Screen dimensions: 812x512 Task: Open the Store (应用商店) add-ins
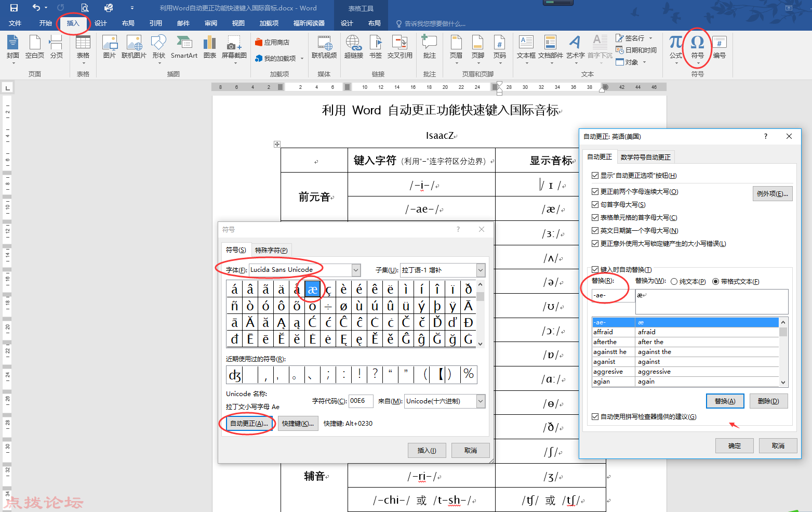tap(272, 43)
